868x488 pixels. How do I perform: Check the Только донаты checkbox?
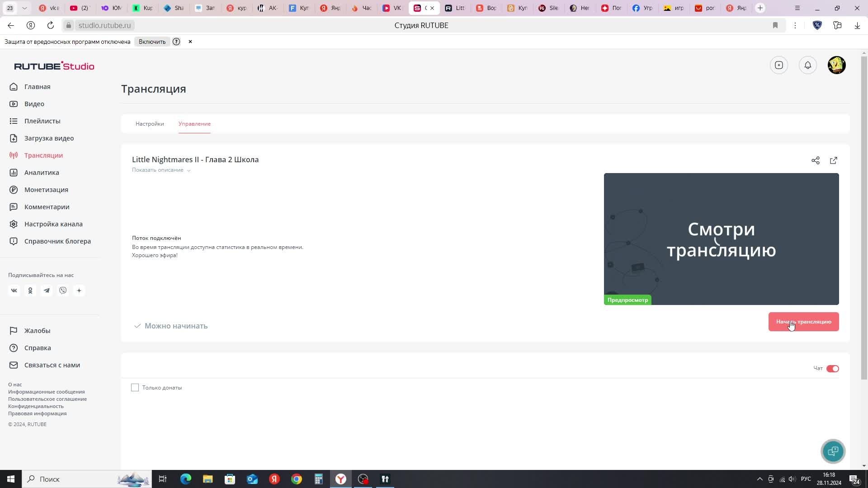(135, 388)
